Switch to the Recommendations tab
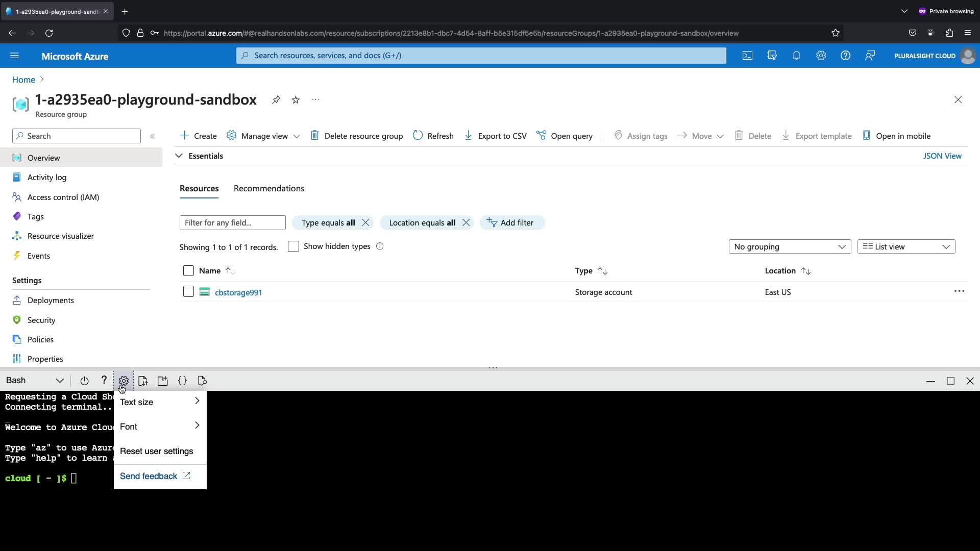 pos(269,188)
